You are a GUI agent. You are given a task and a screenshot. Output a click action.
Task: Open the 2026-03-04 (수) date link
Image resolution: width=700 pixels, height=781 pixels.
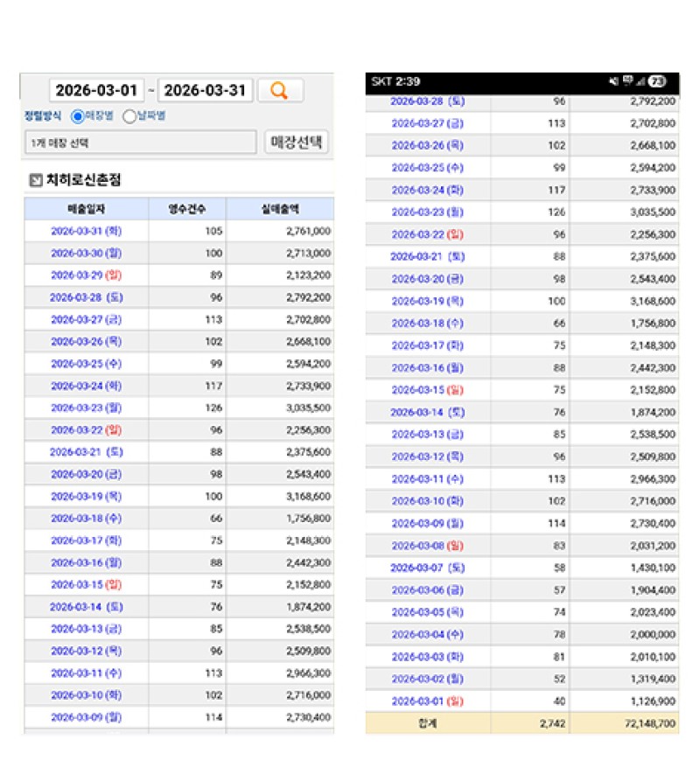click(x=428, y=635)
